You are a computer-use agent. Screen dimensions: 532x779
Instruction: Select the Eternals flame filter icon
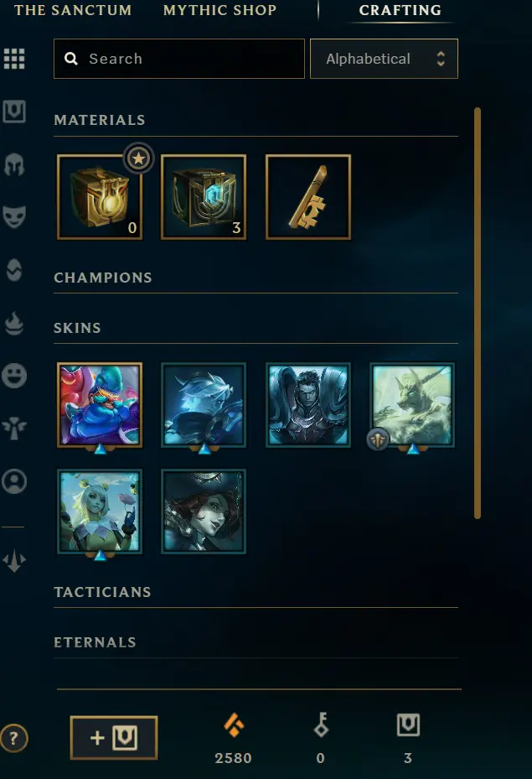point(14,323)
